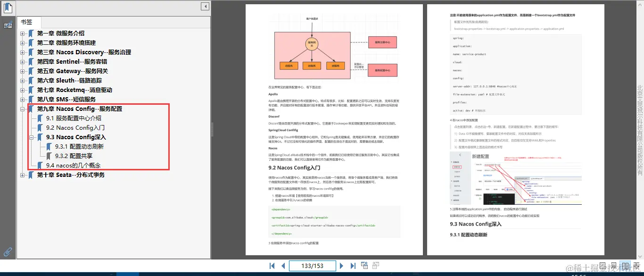
Task: Jump to last page icon
Action: [x=353, y=266]
